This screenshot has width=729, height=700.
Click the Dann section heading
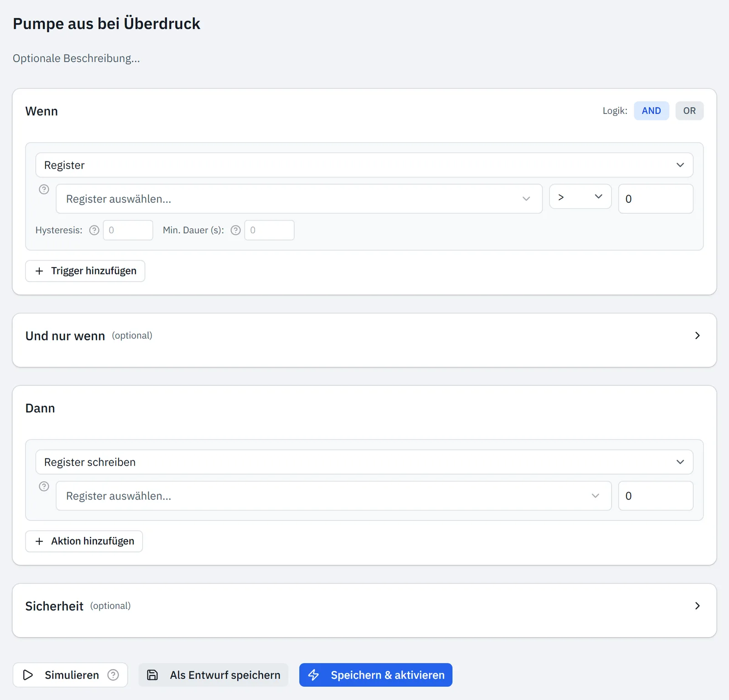tap(40, 408)
